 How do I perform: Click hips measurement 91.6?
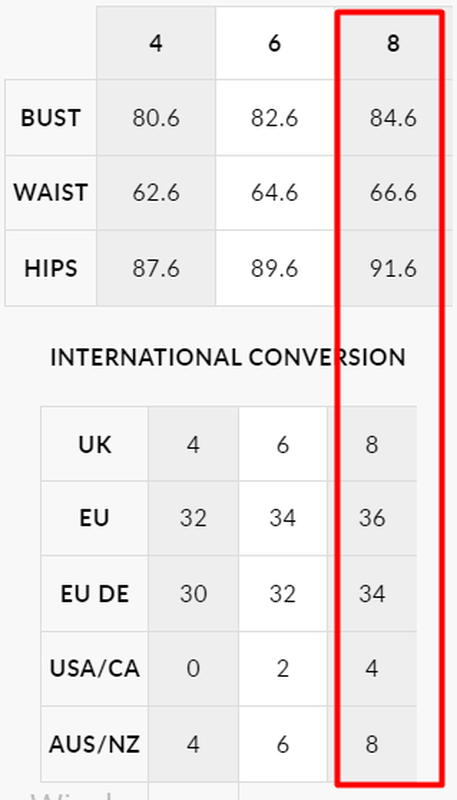point(393,268)
